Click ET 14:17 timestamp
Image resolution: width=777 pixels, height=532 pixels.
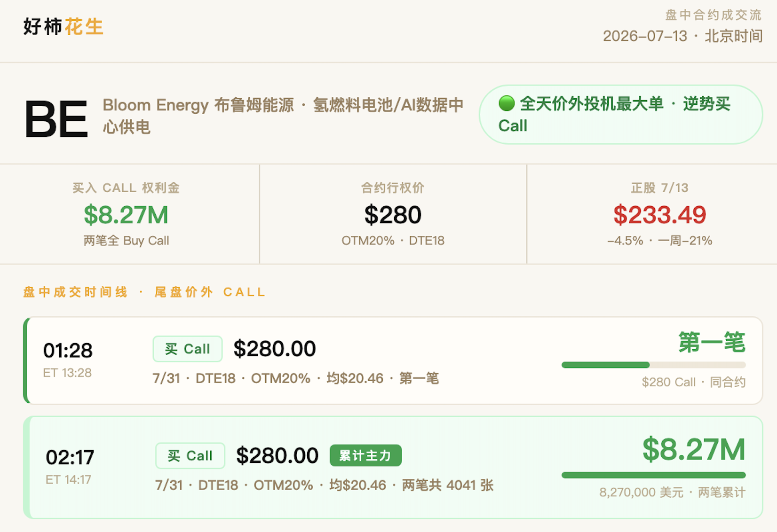point(69,479)
